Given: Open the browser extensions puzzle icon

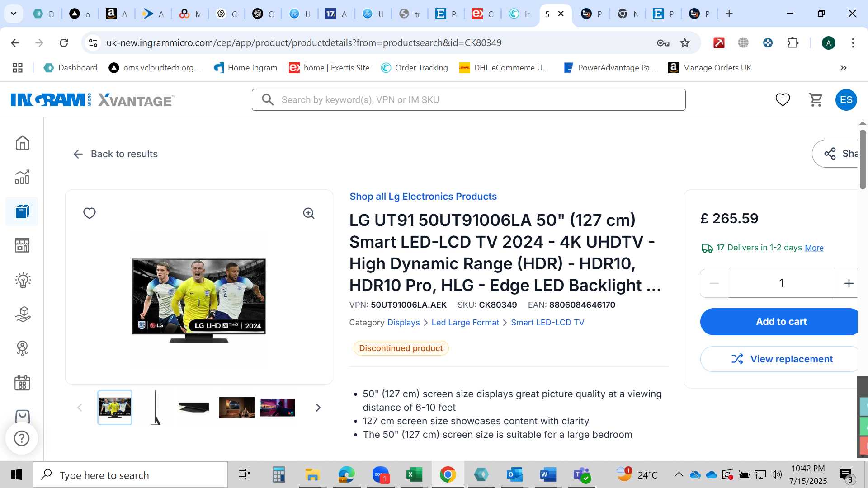Looking at the screenshot, I should (793, 43).
